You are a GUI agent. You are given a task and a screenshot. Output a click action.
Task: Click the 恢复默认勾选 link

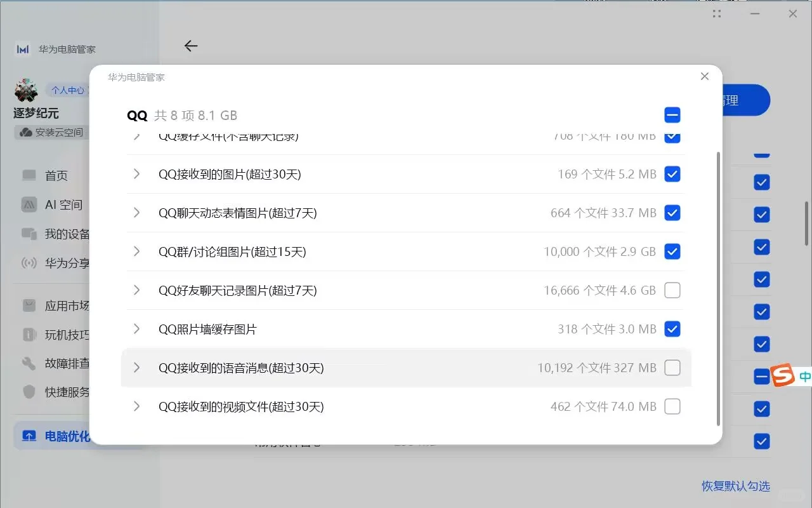click(736, 486)
